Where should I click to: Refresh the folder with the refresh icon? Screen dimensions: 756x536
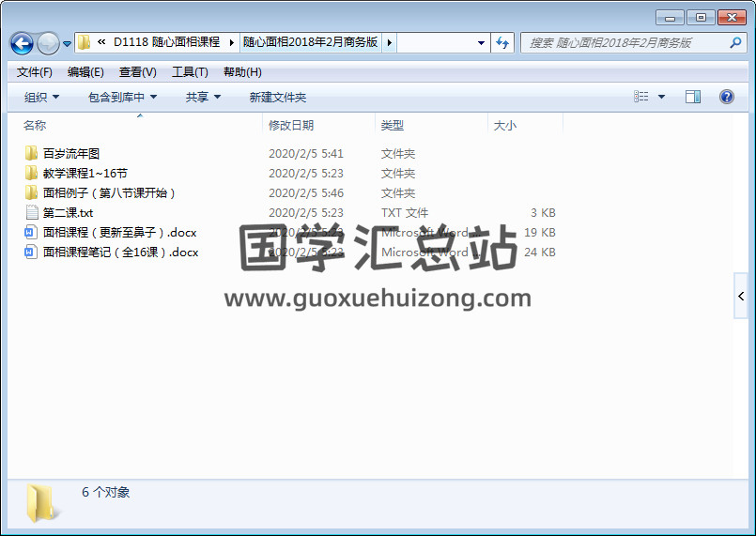(x=502, y=43)
